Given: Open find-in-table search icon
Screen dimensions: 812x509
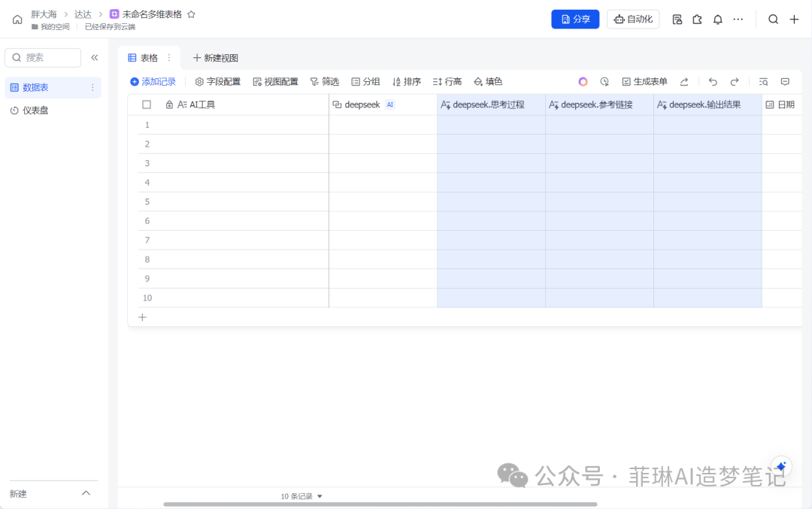Looking at the screenshot, I should pyautogui.click(x=763, y=82).
